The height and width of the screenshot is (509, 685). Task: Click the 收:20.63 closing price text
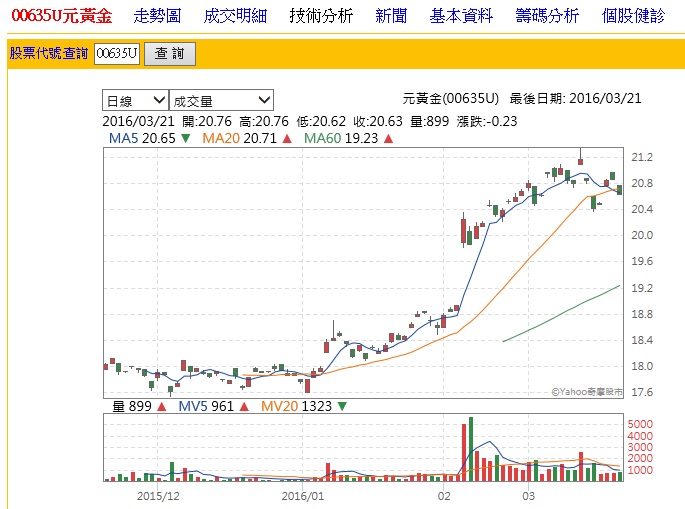pyautogui.click(x=378, y=121)
